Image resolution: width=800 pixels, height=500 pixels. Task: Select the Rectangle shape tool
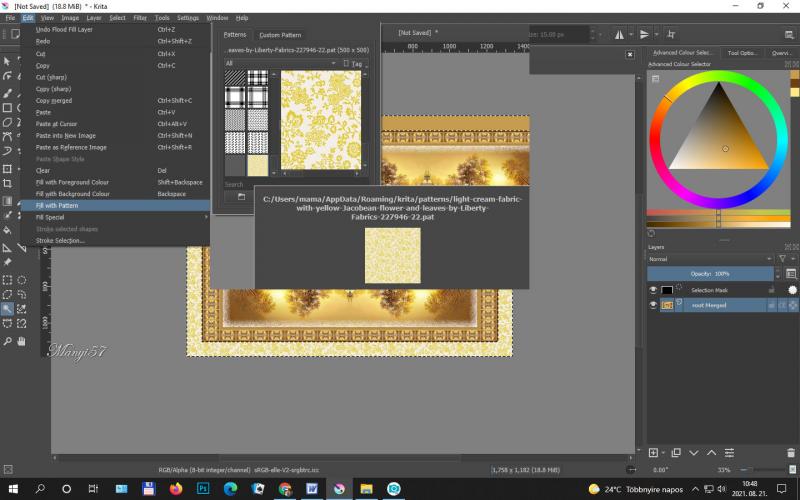(8, 108)
